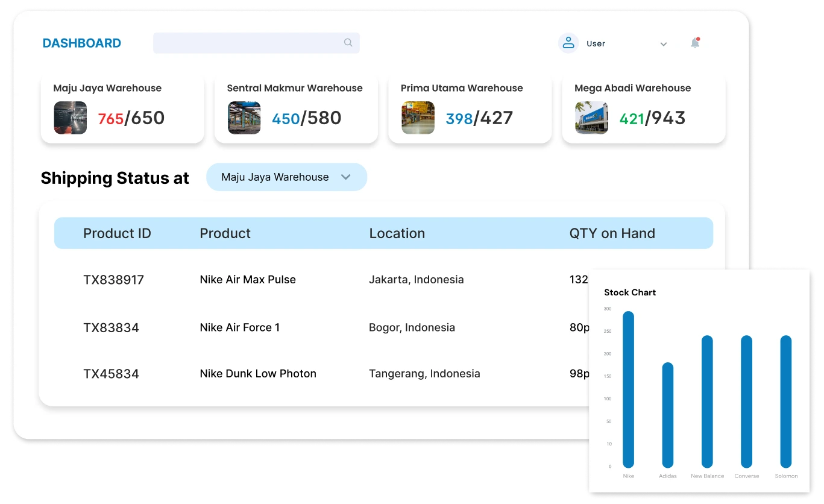Open Sentral Makmur Warehouse thumbnail image
The image size is (824, 504).
244,118
